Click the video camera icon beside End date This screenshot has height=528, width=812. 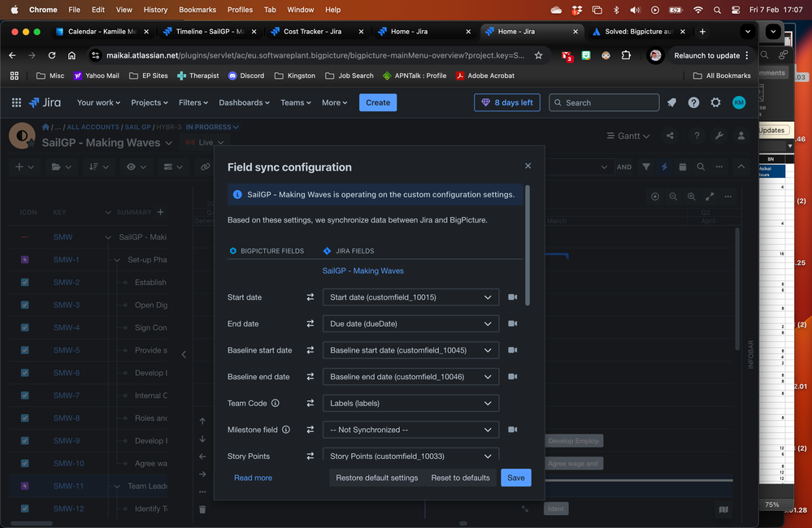point(512,323)
